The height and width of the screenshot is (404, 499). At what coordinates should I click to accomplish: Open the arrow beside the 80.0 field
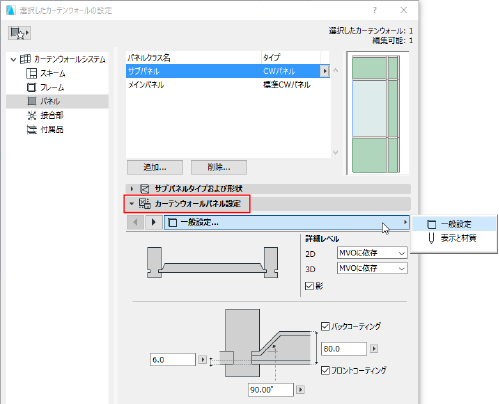[374, 349]
